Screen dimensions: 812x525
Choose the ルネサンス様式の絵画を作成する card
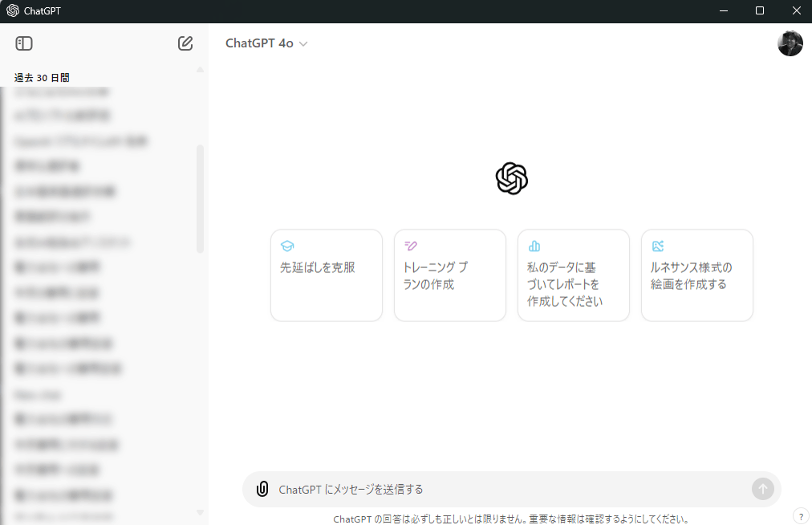(x=697, y=275)
